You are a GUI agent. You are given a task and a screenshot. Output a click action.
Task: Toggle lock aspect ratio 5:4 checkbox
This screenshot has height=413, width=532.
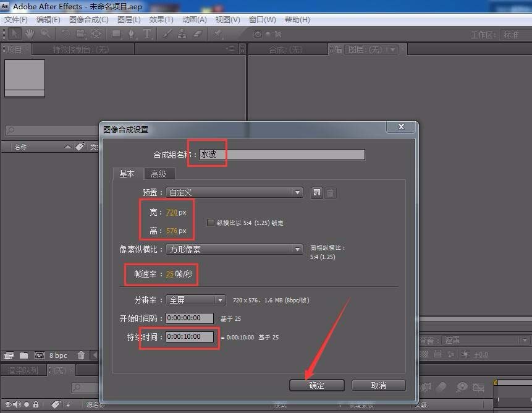[210, 223]
